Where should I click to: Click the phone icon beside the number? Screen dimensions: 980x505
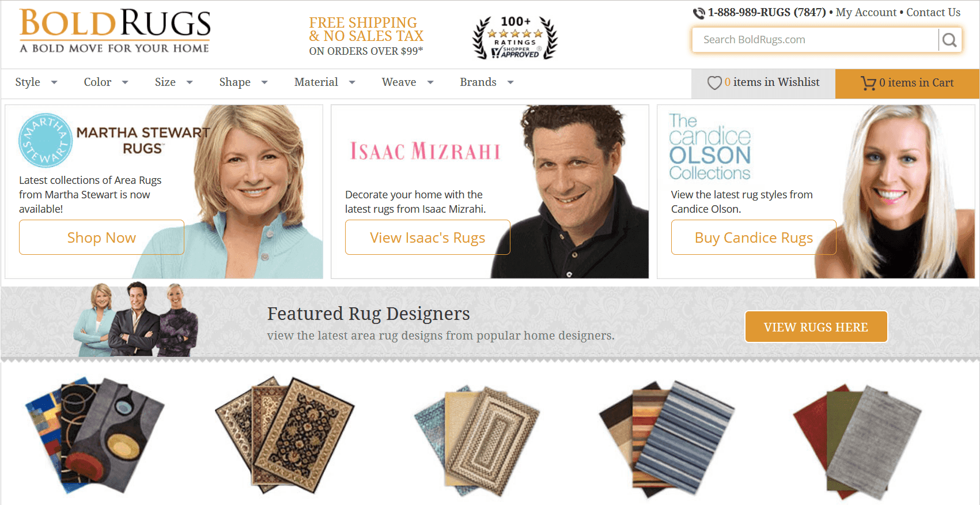[699, 13]
